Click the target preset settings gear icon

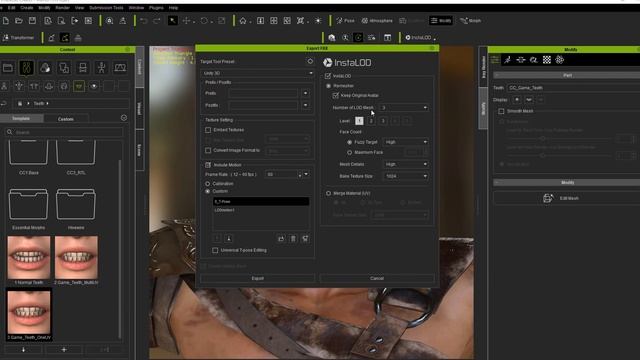310,61
